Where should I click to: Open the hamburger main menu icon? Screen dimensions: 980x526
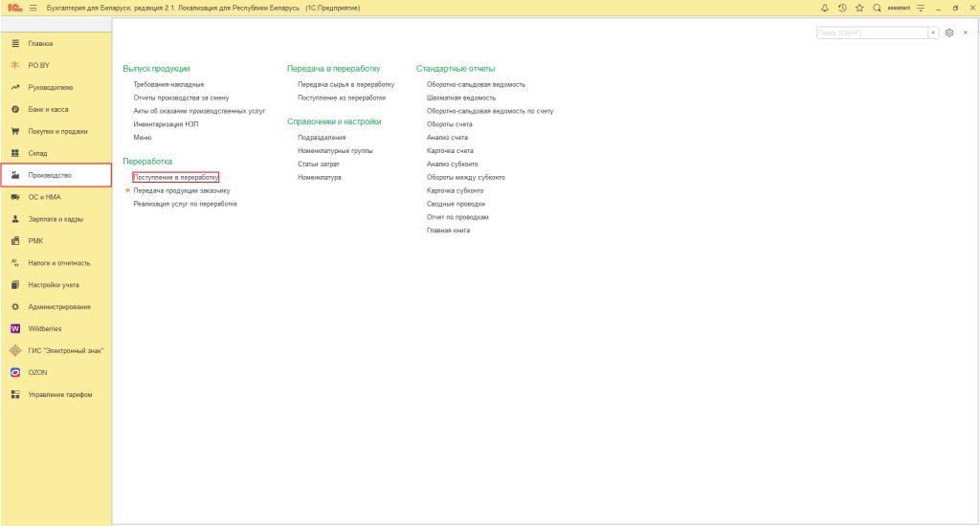(x=33, y=8)
